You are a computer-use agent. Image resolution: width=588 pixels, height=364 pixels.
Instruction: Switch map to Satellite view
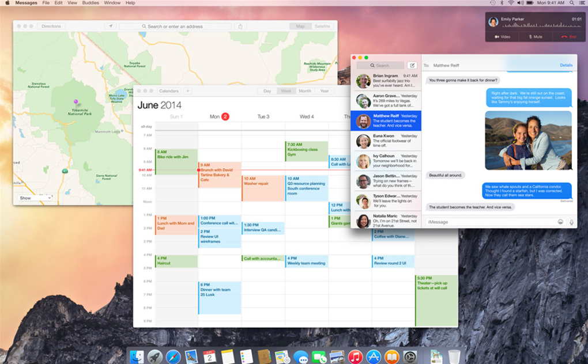pos(322,26)
